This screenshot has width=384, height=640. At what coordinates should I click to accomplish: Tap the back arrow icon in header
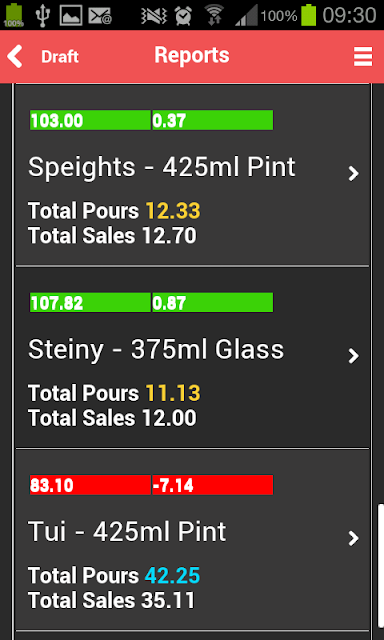tap(15, 57)
